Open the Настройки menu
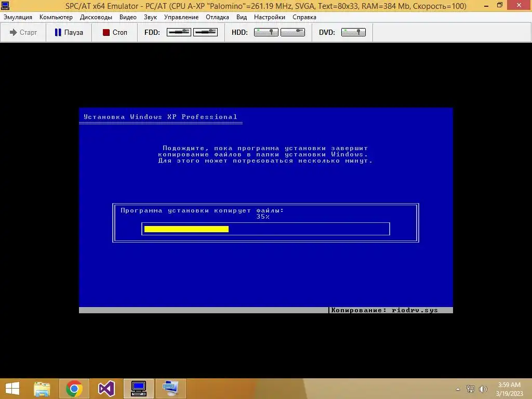532x399 pixels. tap(270, 17)
